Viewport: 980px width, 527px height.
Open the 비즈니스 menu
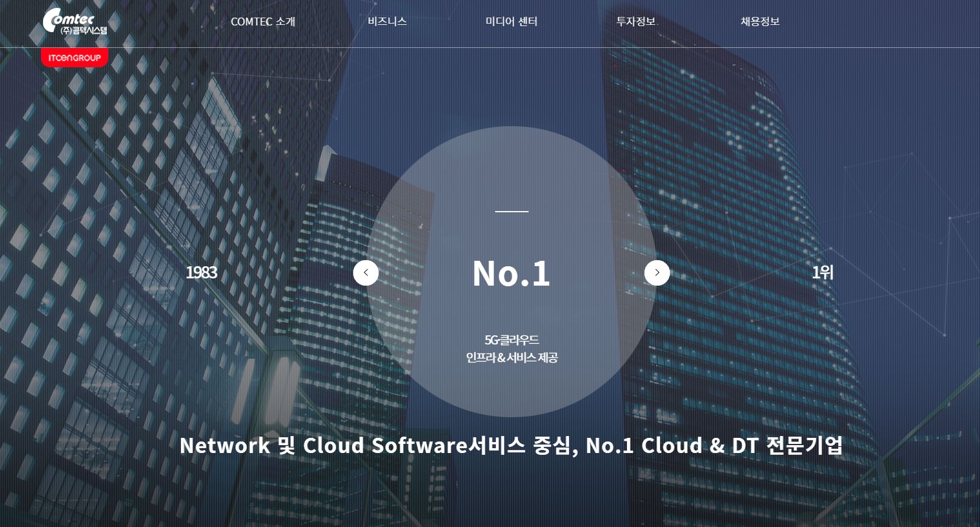[387, 21]
